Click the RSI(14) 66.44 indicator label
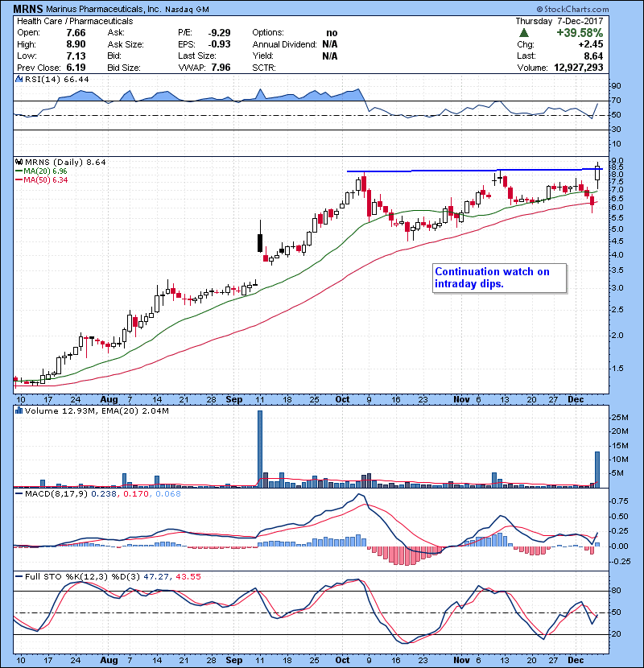The image size is (644, 668). point(56,79)
